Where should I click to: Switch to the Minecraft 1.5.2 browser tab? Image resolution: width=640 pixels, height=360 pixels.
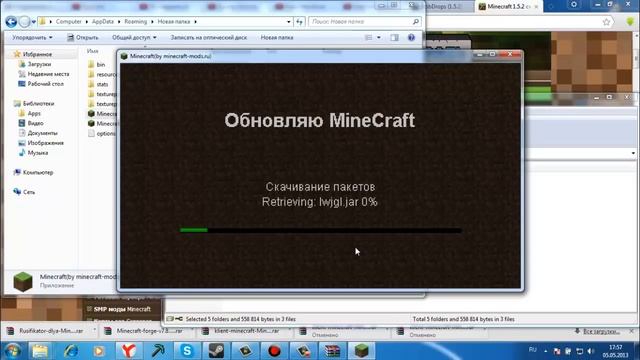(x=509, y=7)
